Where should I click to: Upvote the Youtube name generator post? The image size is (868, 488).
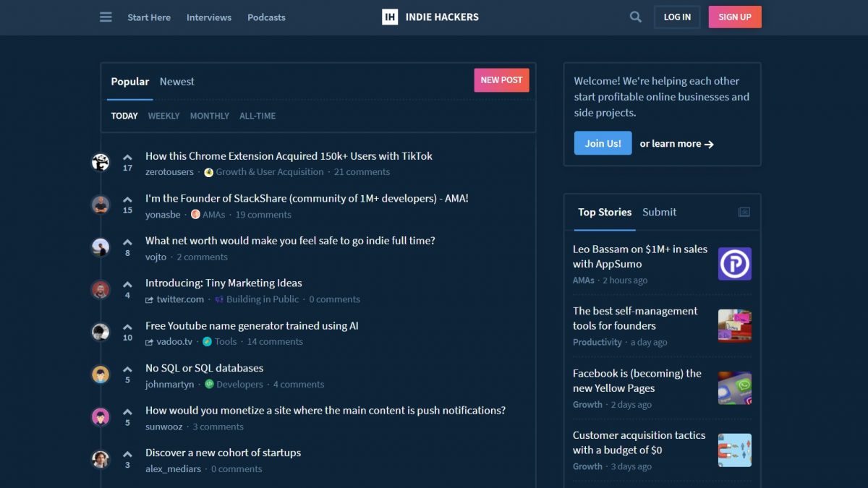click(127, 327)
